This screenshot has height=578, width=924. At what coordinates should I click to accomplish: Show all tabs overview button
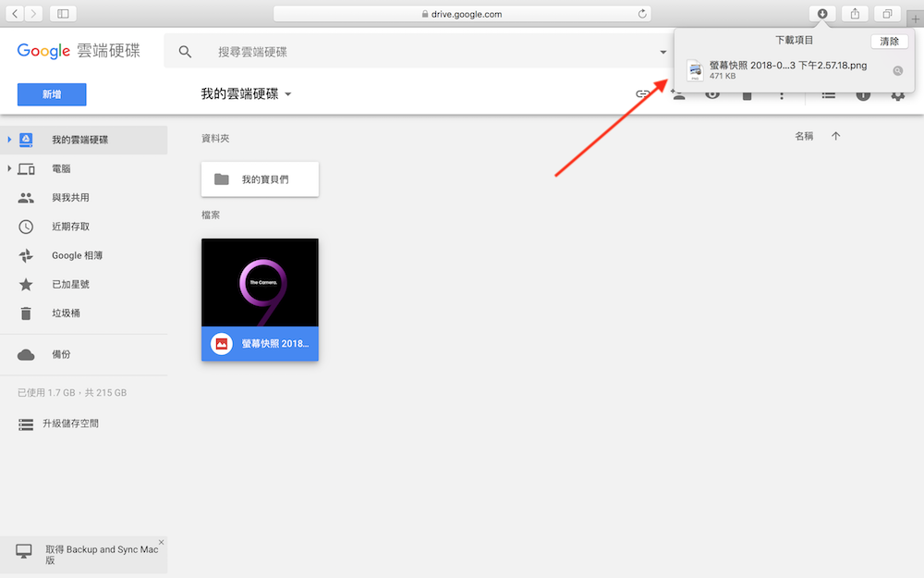coord(887,14)
